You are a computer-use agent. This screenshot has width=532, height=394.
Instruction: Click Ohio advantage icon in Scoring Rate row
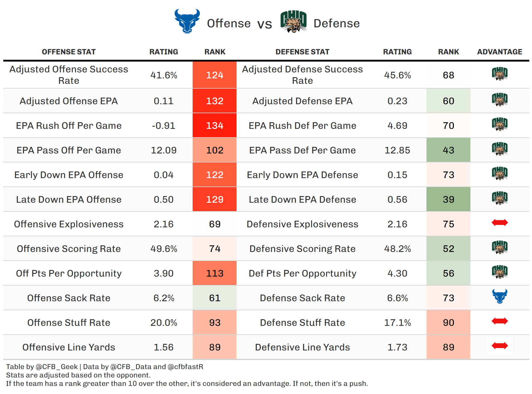click(x=500, y=247)
